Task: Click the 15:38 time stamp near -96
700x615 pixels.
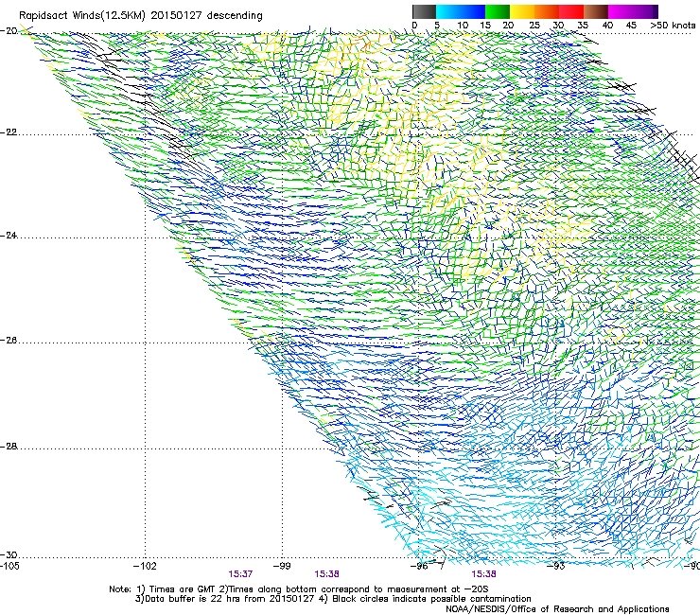Action: coord(484,574)
